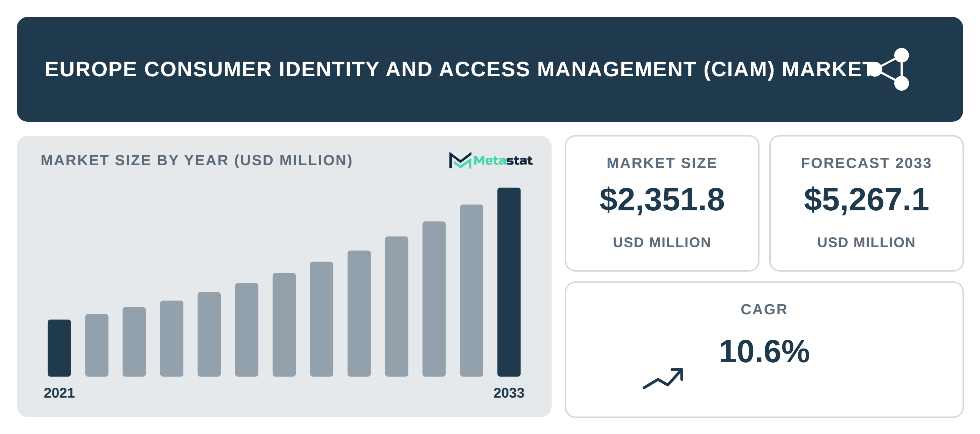Screen dimensions: 980x434
Task: Click the CAGR upward trend arrow icon
Action: point(663,378)
